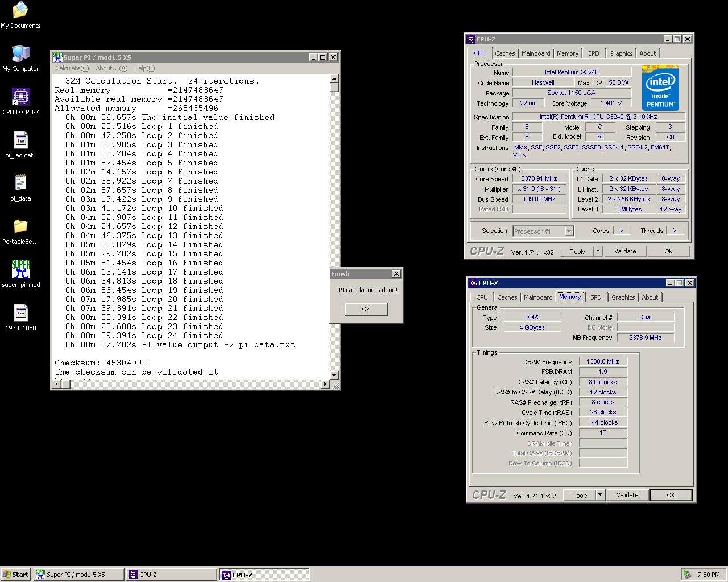728x582 pixels.
Task: Switch to SPD tab in bottom CPU-Z
Action: [x=596, y=297]
